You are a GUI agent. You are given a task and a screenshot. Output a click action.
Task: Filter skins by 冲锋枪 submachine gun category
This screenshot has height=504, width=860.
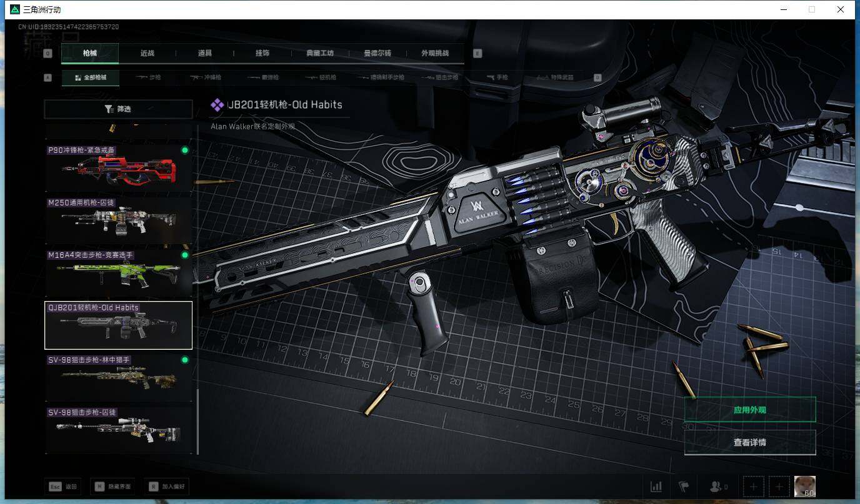[206, 78]
